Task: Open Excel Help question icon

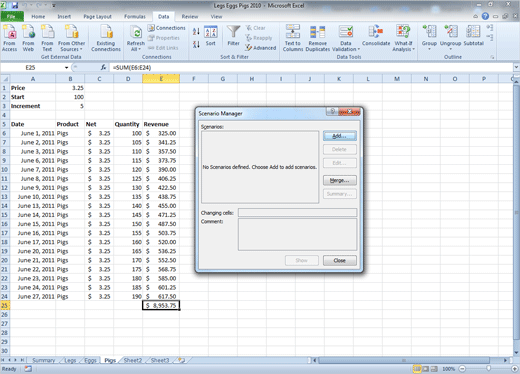Action: click(x=485, y=16)
